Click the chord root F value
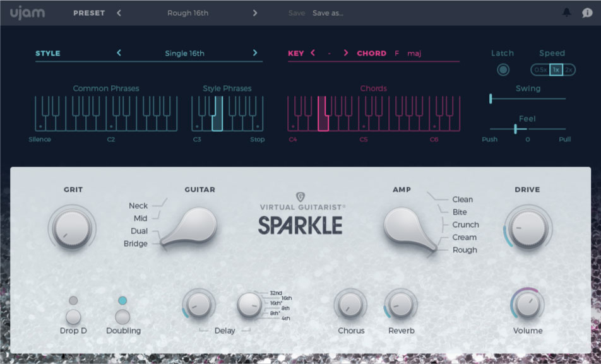 (396, 53)
